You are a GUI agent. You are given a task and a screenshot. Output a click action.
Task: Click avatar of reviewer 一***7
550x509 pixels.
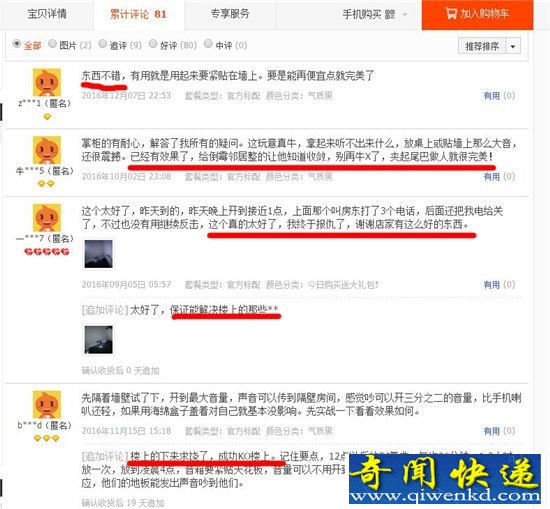pos(47,218)
